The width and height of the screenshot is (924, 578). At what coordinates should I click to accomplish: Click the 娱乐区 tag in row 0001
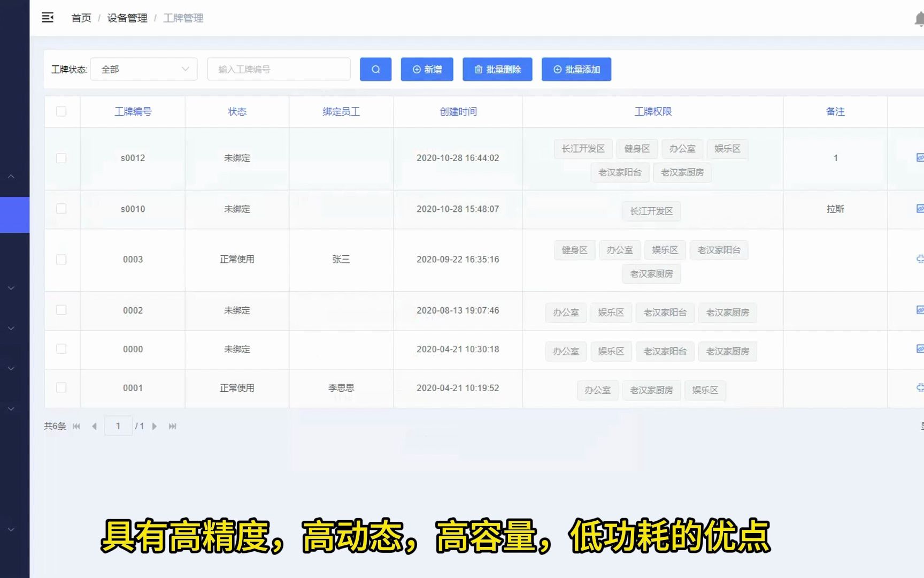[x=705, y=390]
